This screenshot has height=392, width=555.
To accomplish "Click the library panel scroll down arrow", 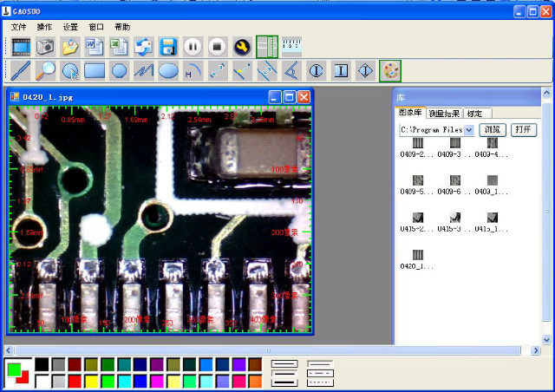I will pyautogui.click(x=546, y=340).
